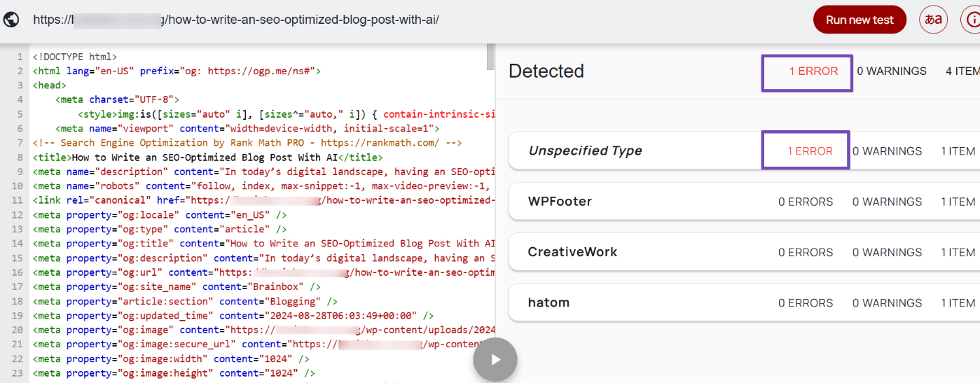Click 1 ERROR in the Detected header
This screenshot has width=980, height=383.
(813, 71)
